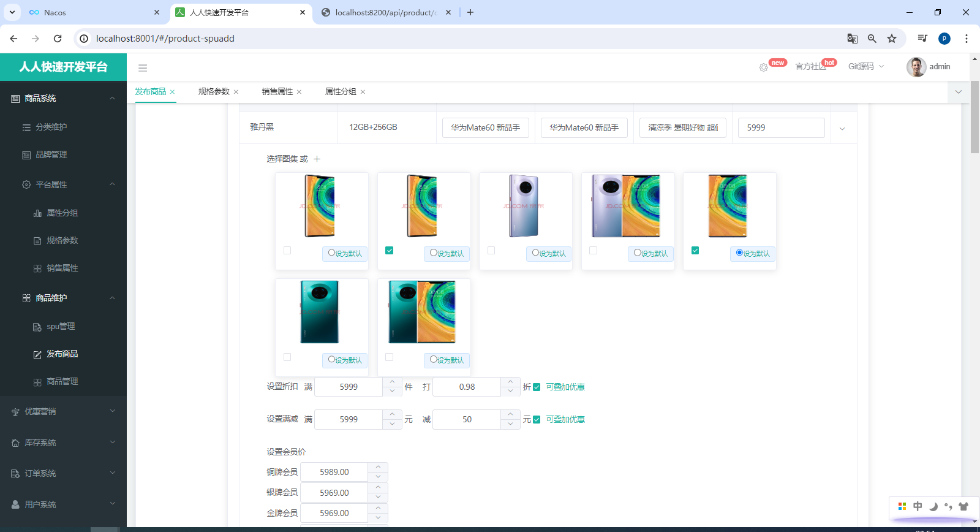This screenshot has height=532, width=980.
Task: Check the purple phone image checkbox
Action: click(491, 251)
